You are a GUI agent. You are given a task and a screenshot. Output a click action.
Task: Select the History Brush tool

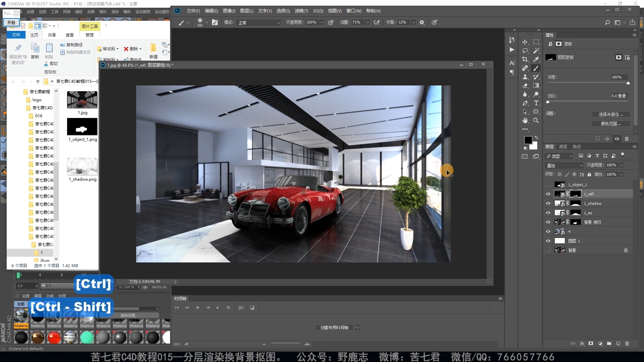(x=536, y=77)
